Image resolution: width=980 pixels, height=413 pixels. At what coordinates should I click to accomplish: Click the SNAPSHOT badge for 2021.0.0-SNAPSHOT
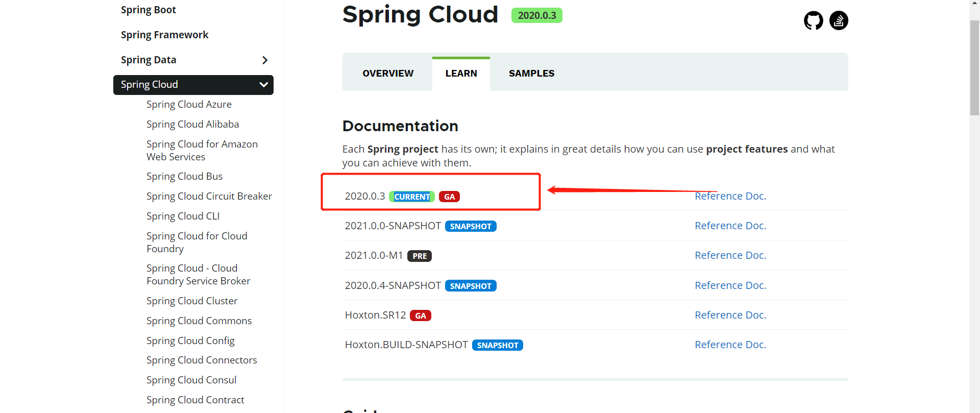(x=471, y=226)
